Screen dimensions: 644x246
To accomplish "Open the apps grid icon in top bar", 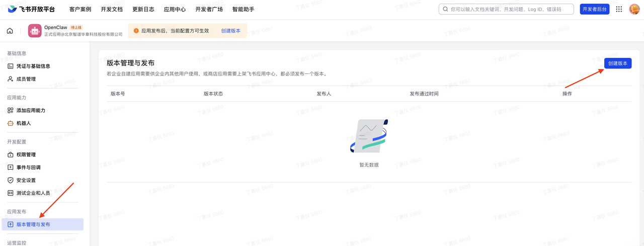I will [x=619, y=9].
